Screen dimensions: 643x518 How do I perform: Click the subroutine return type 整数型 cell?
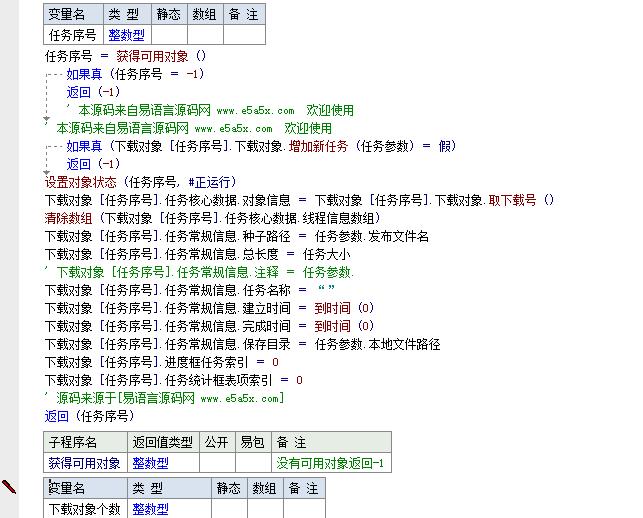[163, 463]
